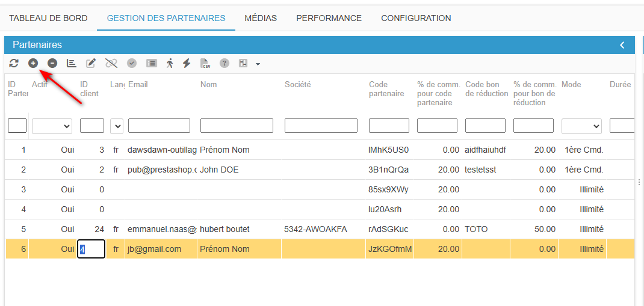
Task: Sort by Email column header
Action: (x=138, y=85)
